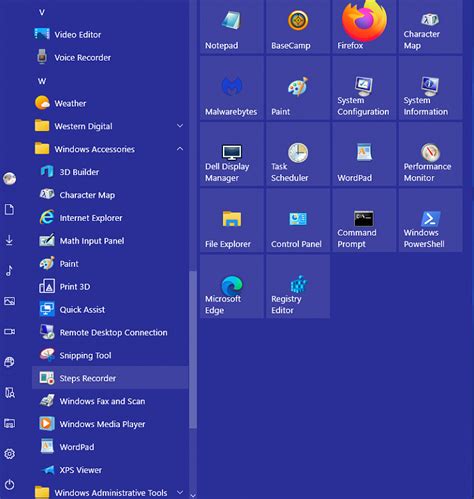Open the Microsoft Edge tile
This screenshot has height=499, width=474.
(232, 286)
